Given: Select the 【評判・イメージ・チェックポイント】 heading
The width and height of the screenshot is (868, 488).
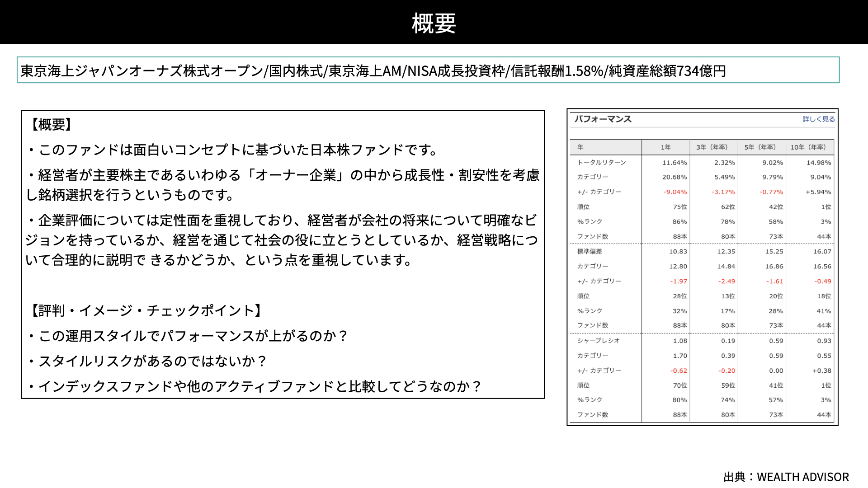Looking at the screenshot, I should (x=147, y=310).
